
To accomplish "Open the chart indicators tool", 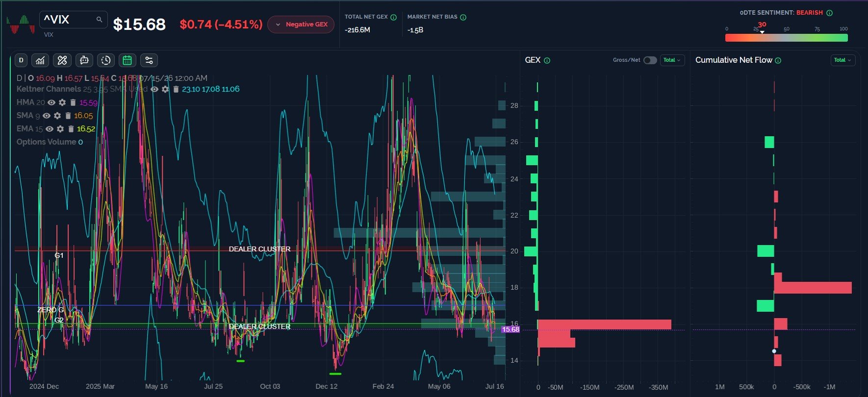I will pos(40,60).
